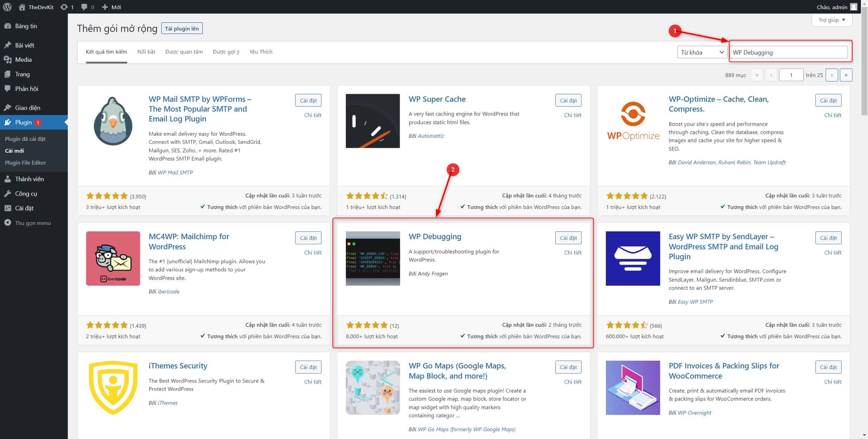Viewport: 868px width, 439px height.
Task: Open Trang pages menu
Action: pyautogui.click(x=34, y=74)
